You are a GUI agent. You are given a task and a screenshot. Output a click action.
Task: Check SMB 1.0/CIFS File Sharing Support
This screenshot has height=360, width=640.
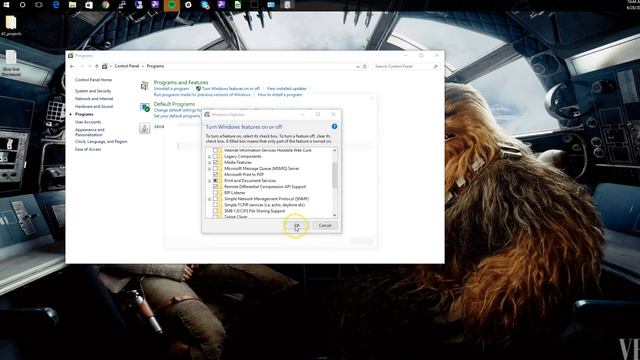pyautogui.click(x=215, y=211)
